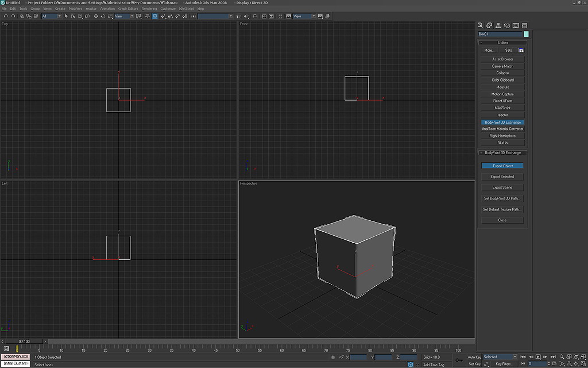Collapse the Utilities rollout
The width and height of the screenshot is (588, 368).
[502, 43]
